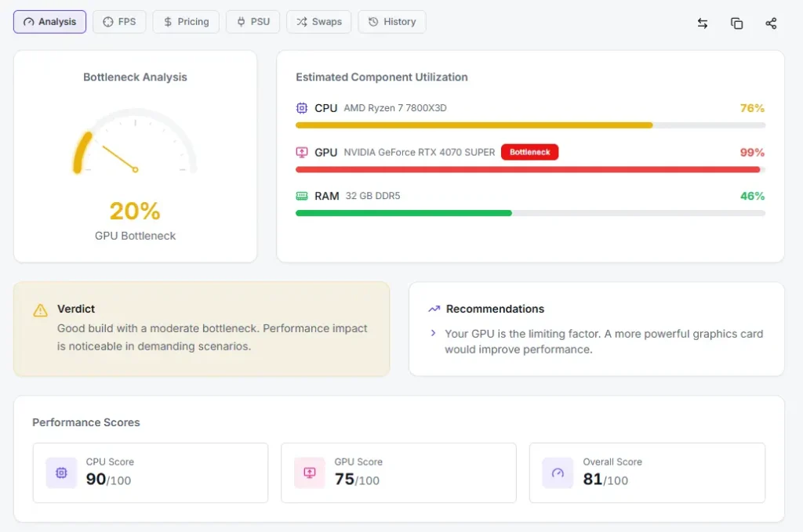Click the copy icon at top right
803x532 pixels.
736,24
